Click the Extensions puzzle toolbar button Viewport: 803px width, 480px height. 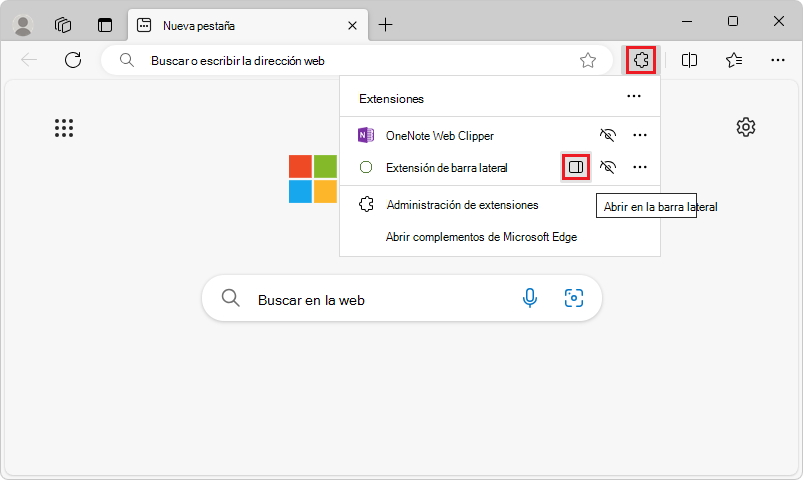641,60
